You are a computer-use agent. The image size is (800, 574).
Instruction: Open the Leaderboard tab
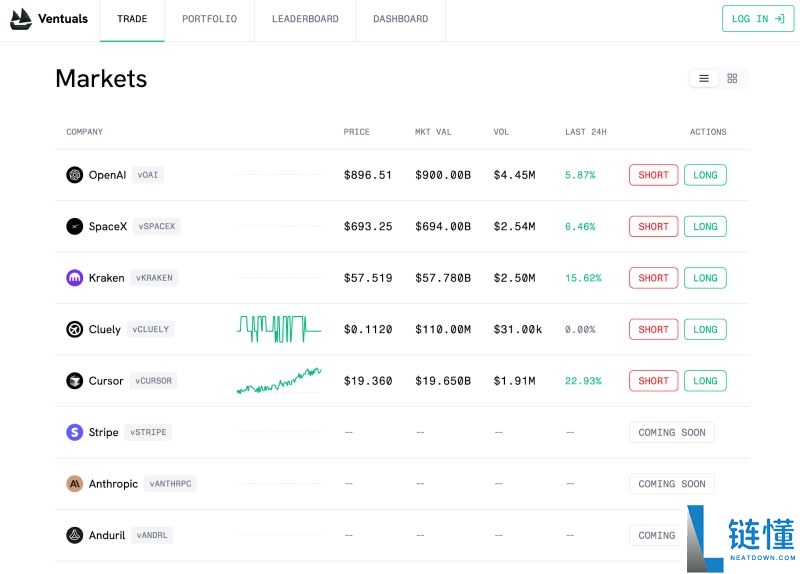point(305,19)
